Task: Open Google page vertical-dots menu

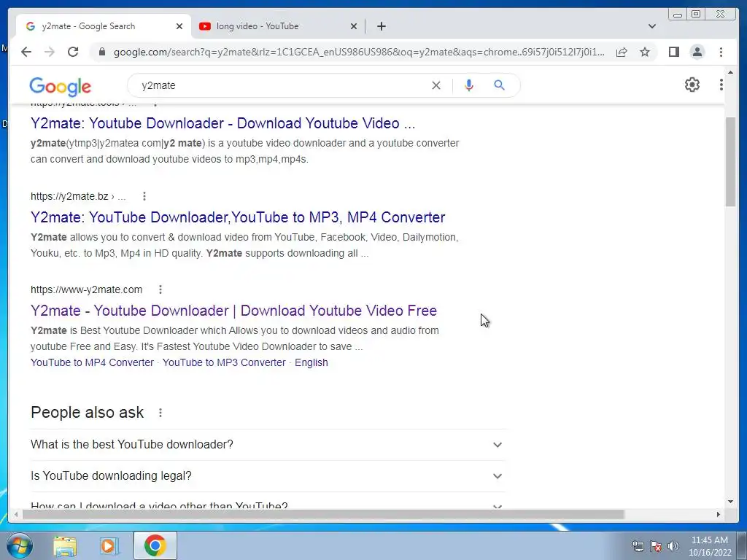Action: (x=721, y=85)
